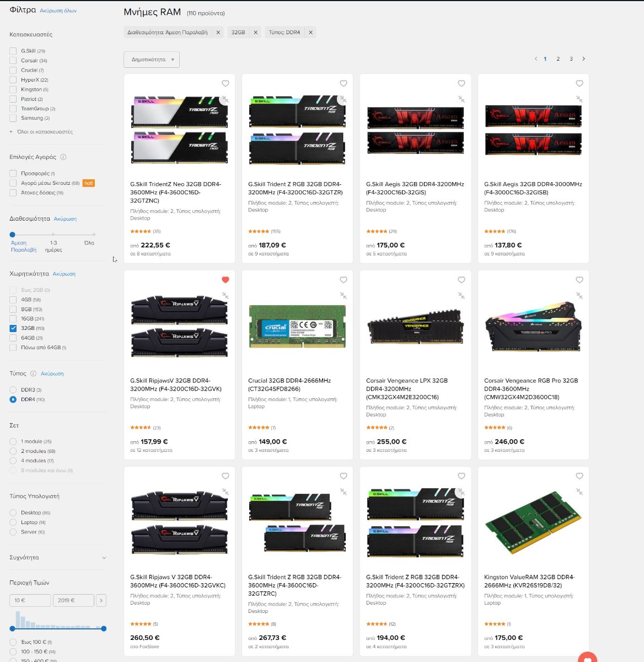Favorite the F4-3200C16D-32GTZR Trident Z RGB
This screenshot has height=662, width=644.
[344, 83]
